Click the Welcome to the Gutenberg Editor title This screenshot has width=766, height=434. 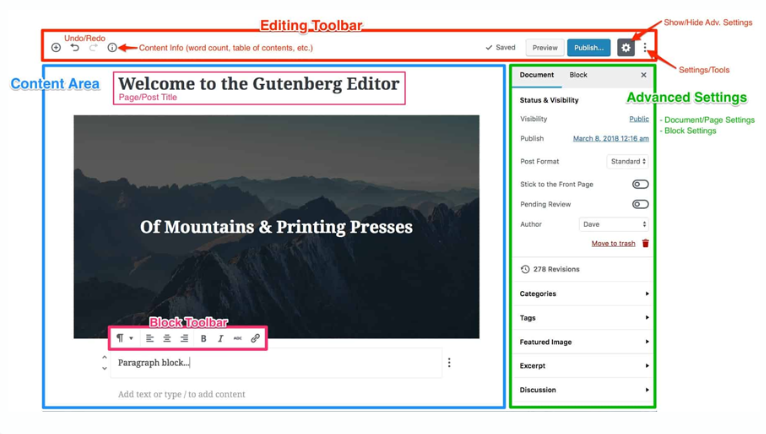click(x=259, y=84)
